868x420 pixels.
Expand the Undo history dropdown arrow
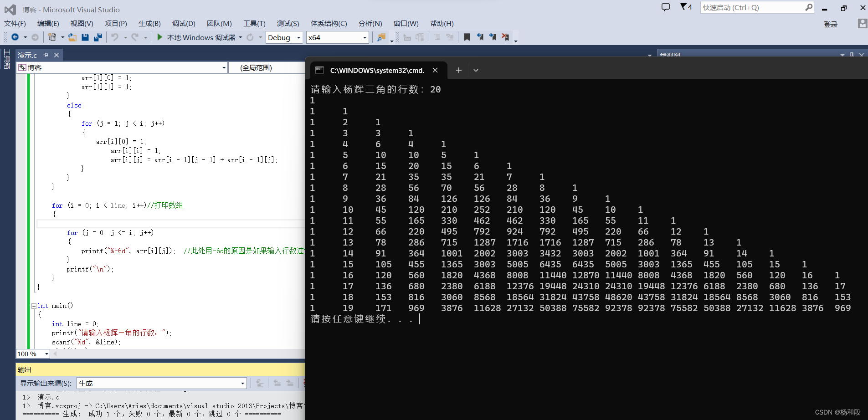(125, 37)
